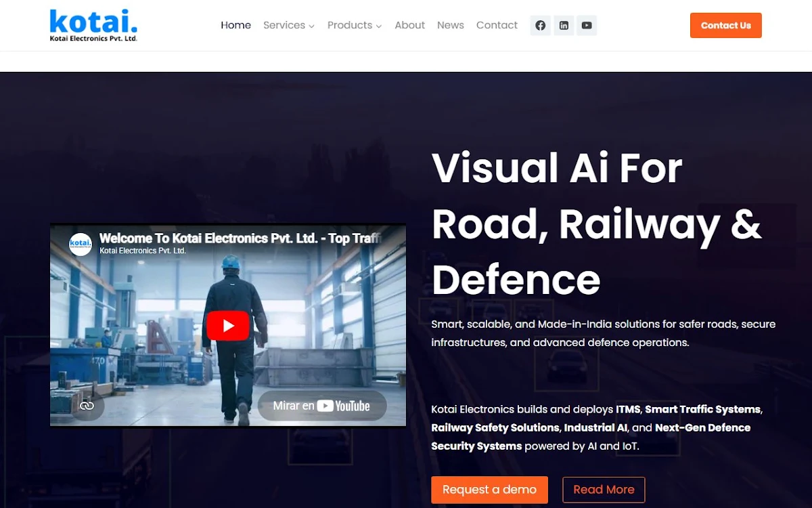Play the embedded YouTube video

(x=228, y=326)
